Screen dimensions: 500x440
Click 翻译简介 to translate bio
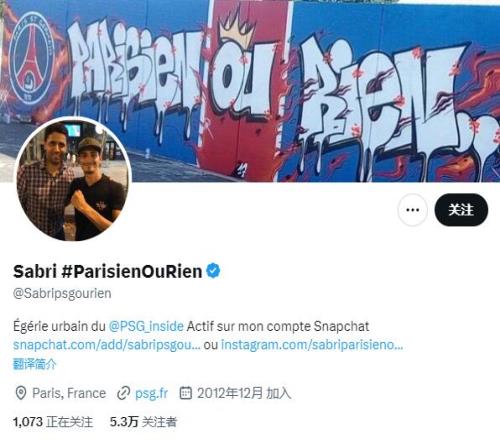click(x=35, y=364)
